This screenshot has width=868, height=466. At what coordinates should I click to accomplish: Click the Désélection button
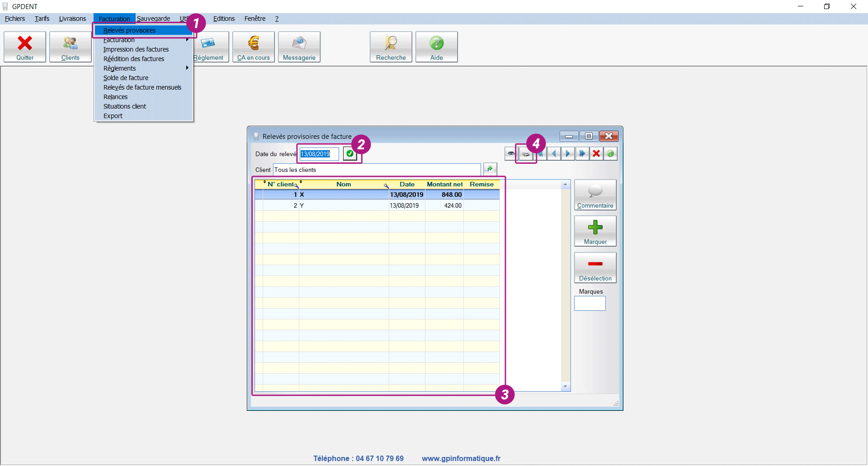(595, 268)
